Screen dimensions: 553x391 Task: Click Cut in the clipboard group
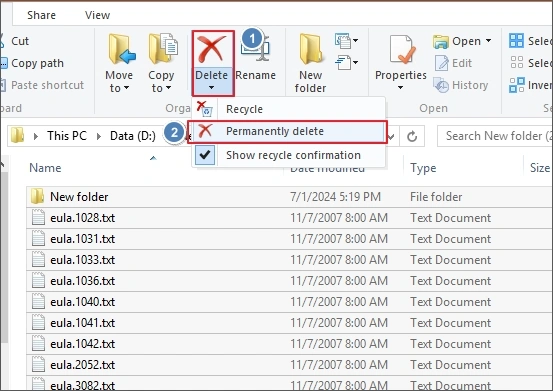click(x=15, y=41)
